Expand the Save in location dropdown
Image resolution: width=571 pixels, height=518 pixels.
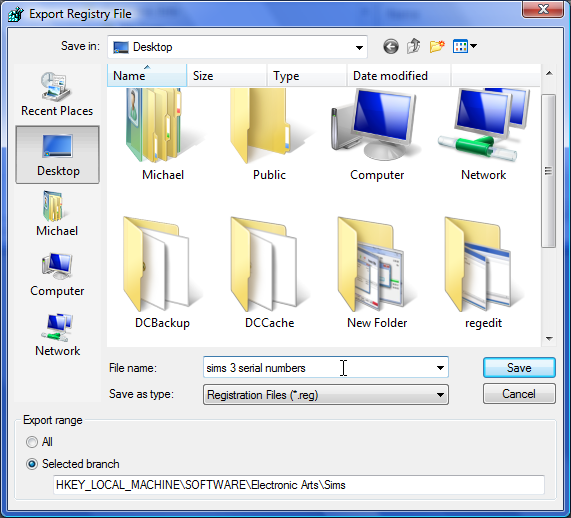pos(359,47)
